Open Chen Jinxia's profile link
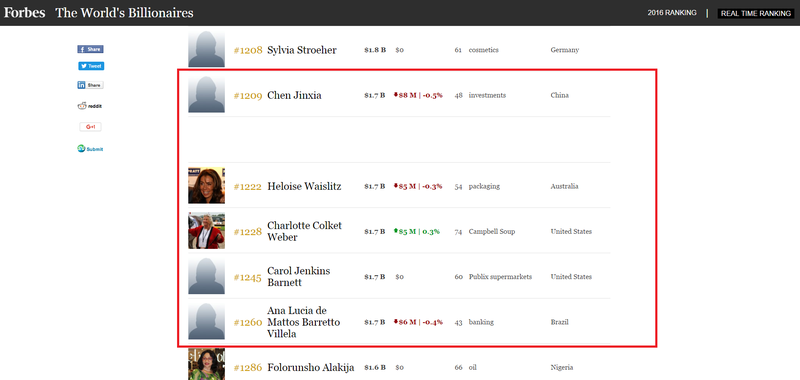This screenshot has width=800, height=380. click(294, 95)
